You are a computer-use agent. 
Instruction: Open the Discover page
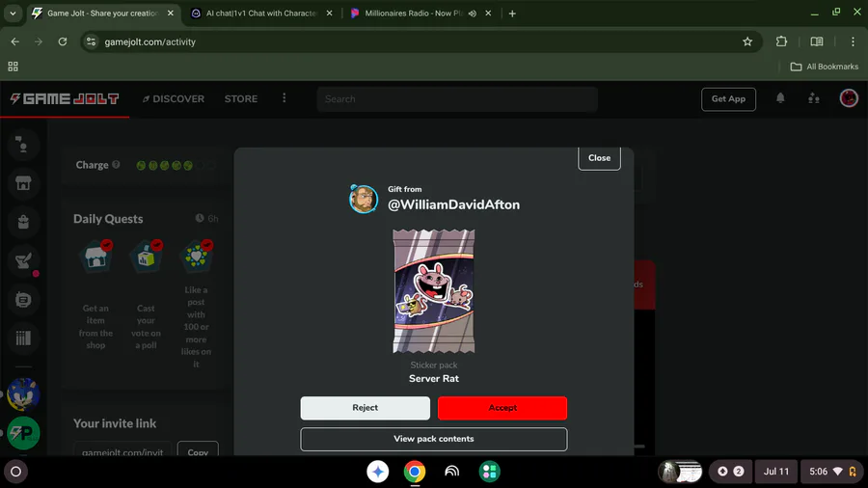pyautogui.click(x=174, y=99)
